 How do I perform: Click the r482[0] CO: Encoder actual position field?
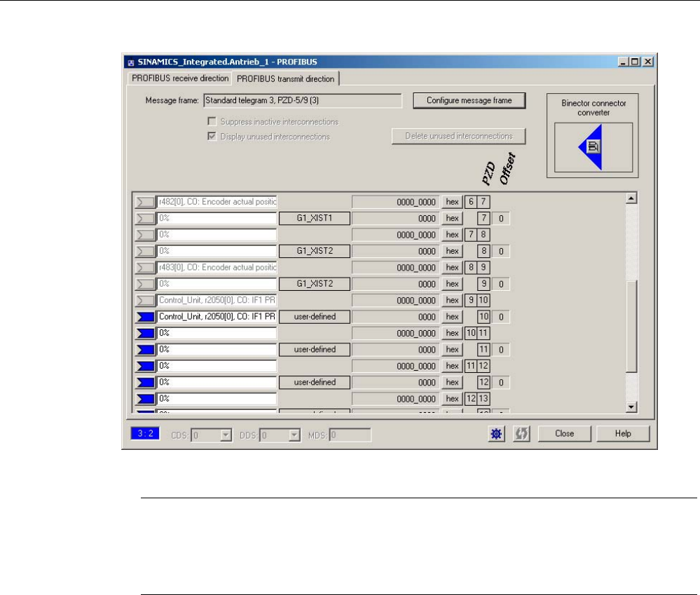pos(217,203)
